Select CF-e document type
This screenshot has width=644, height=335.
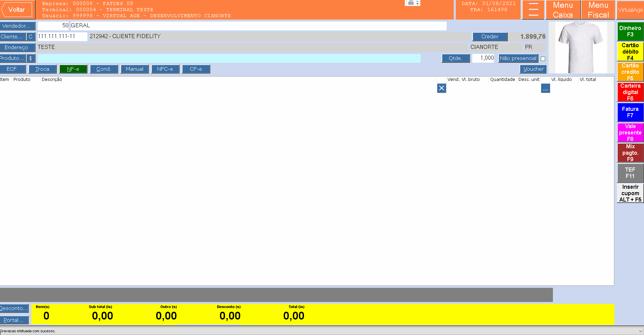(196, 69)
